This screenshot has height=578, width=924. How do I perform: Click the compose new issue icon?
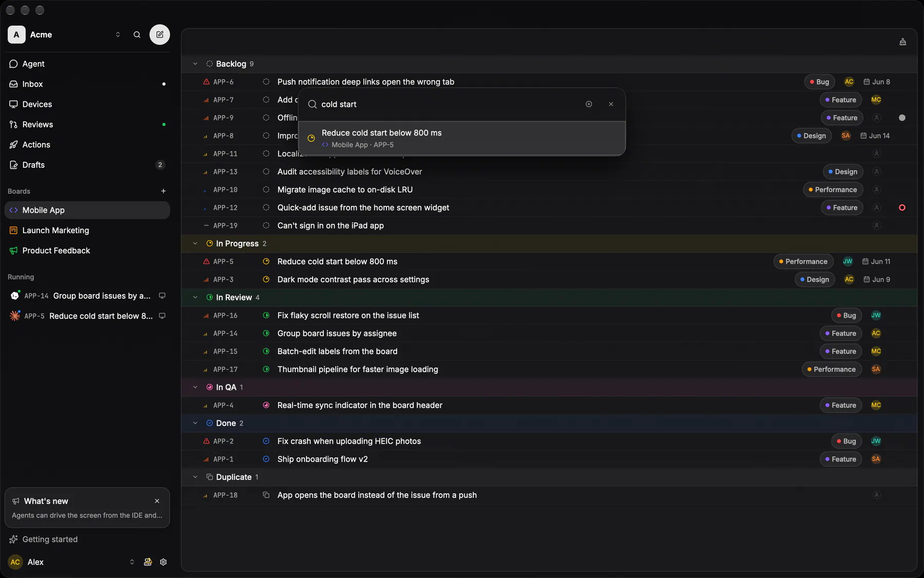click(160, 34)
